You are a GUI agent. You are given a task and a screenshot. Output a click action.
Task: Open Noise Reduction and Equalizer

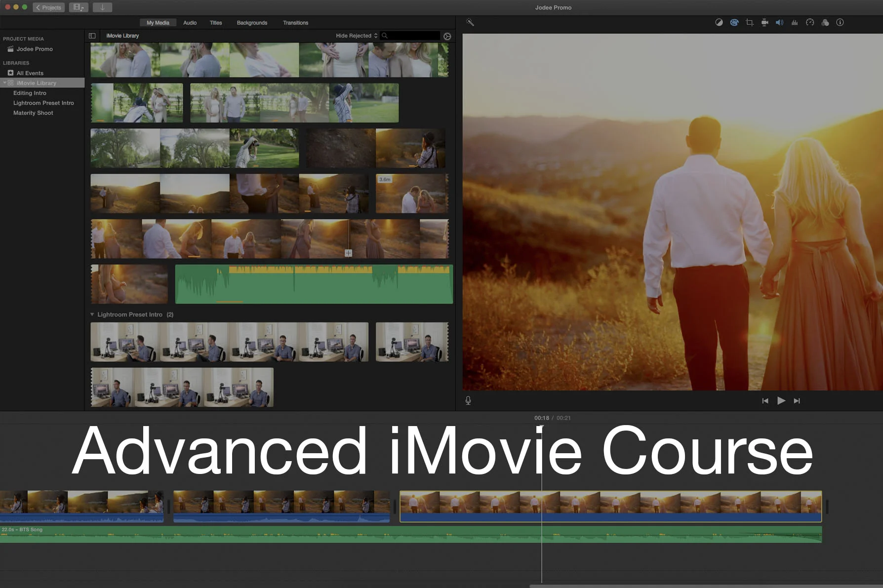(x=795, y=22)
